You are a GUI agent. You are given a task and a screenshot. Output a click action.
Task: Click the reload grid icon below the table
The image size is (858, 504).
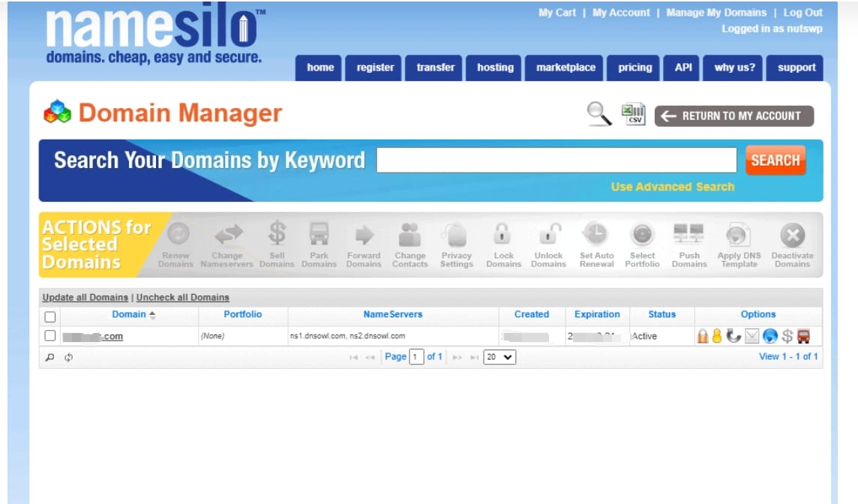click(x=68, y=358)
